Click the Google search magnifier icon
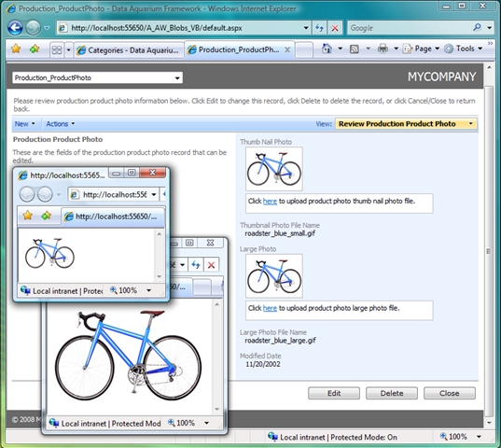 (x=477, y=27)
